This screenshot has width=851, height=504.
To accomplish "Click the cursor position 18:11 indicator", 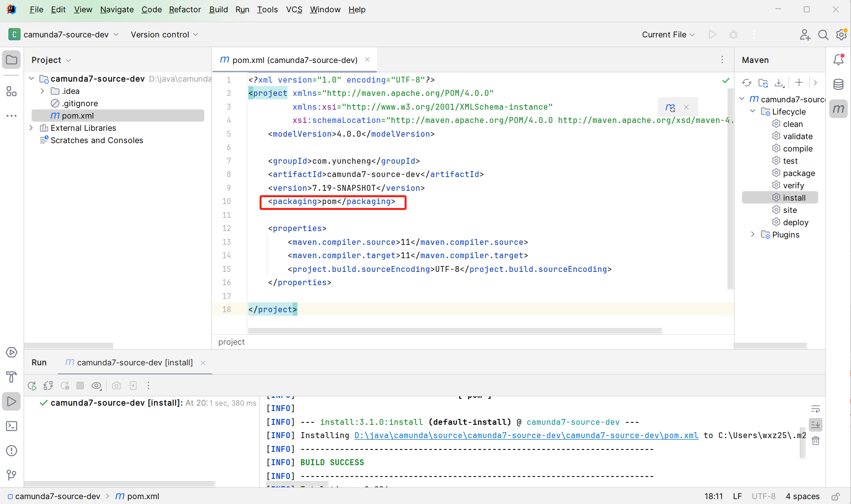I will [713, 497].
